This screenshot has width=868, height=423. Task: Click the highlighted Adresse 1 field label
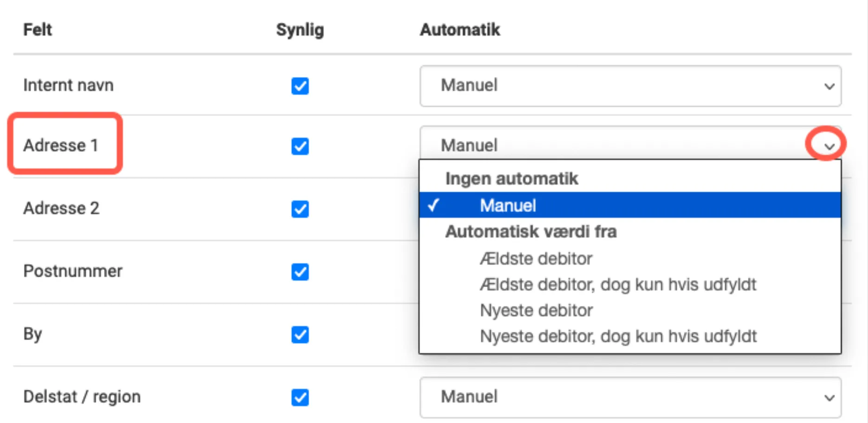point(61,146)
